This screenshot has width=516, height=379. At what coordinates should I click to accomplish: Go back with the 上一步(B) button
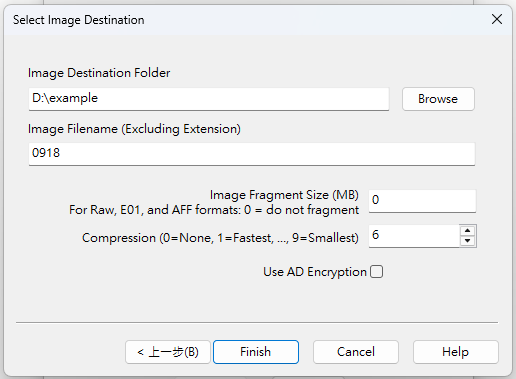(168, 352)
